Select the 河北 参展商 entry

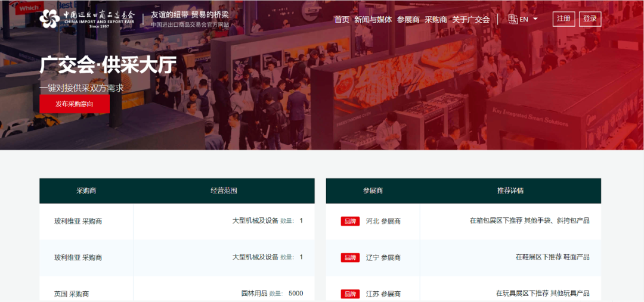[383, 221]
